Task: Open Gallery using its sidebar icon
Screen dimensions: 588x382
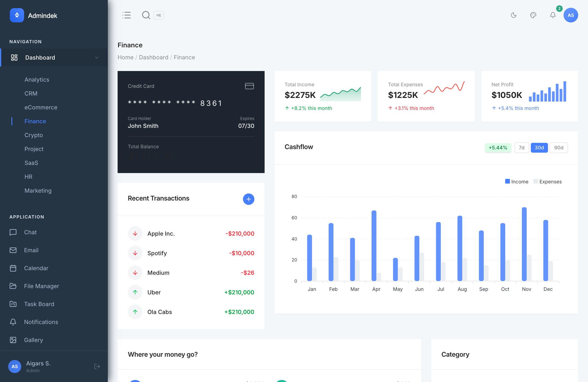Action: 13,340
